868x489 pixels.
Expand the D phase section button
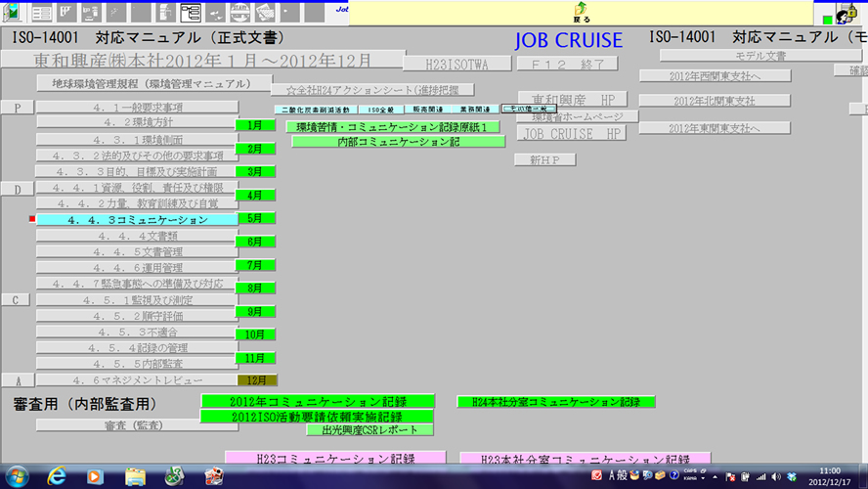point(18,188)
